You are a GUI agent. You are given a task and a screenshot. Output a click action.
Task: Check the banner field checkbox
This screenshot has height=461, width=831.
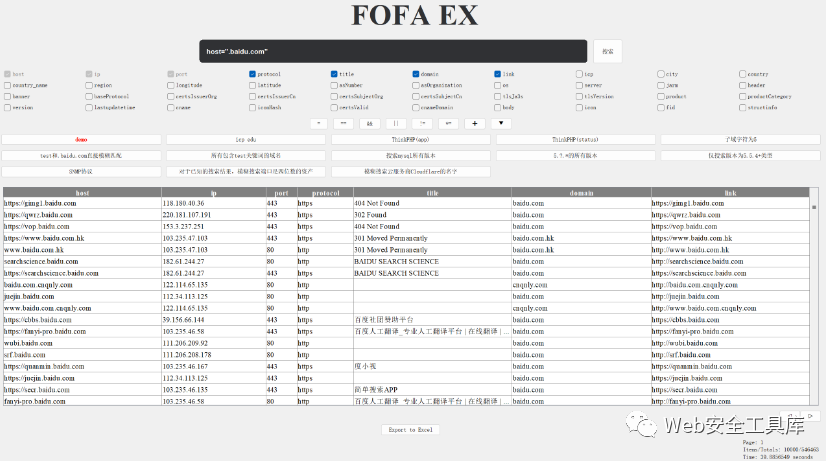pyautogui.click(x=7, y=96)
